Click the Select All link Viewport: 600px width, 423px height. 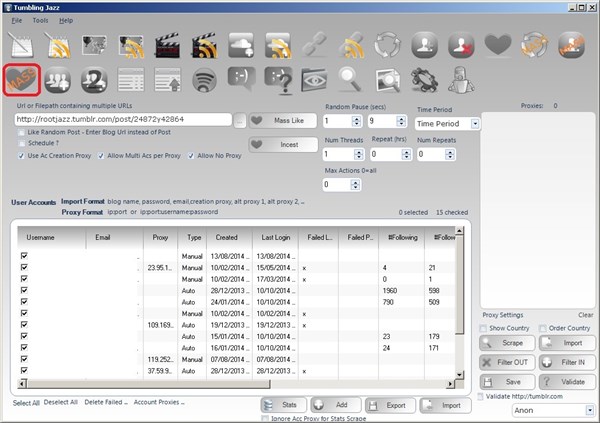(26, 403)
